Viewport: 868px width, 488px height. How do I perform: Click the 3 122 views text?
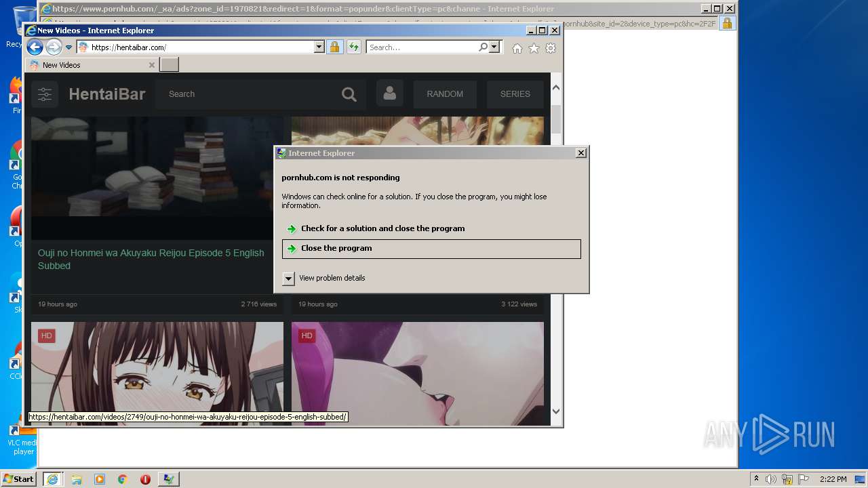click(x=519, y=304)
